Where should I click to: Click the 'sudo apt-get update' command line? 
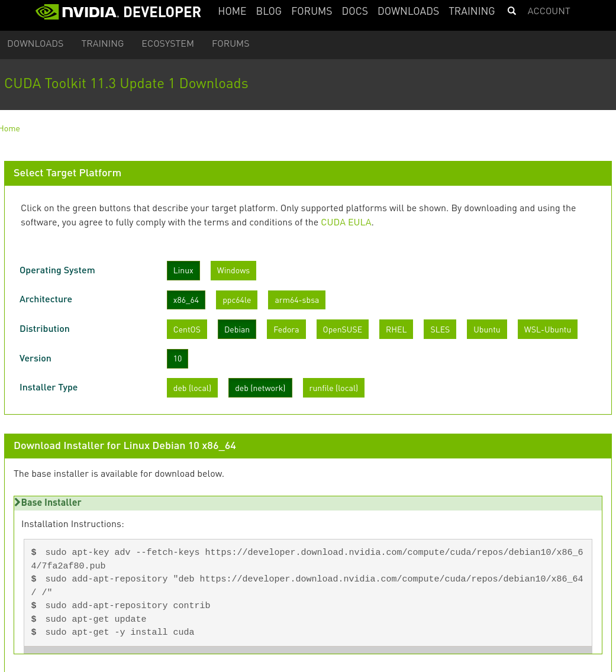pyautogui.click(x=96, y=619)
